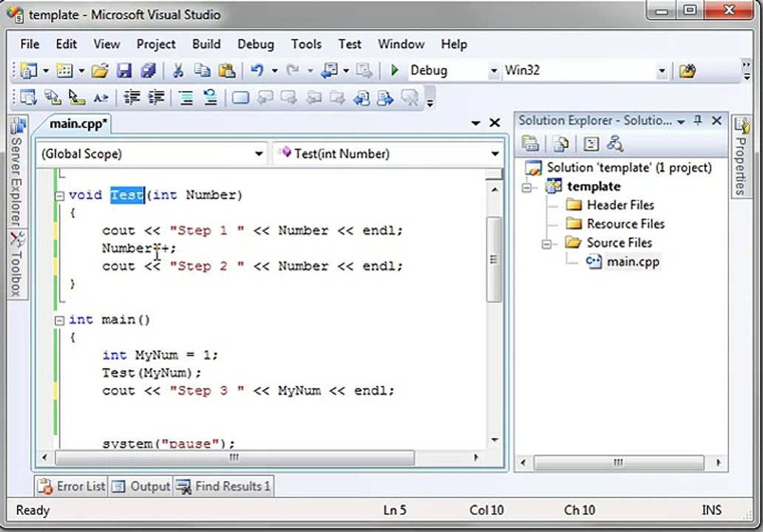763x532 pixels.
Task: Open the Server Explorer side tab
Action: tap(18, 173)
